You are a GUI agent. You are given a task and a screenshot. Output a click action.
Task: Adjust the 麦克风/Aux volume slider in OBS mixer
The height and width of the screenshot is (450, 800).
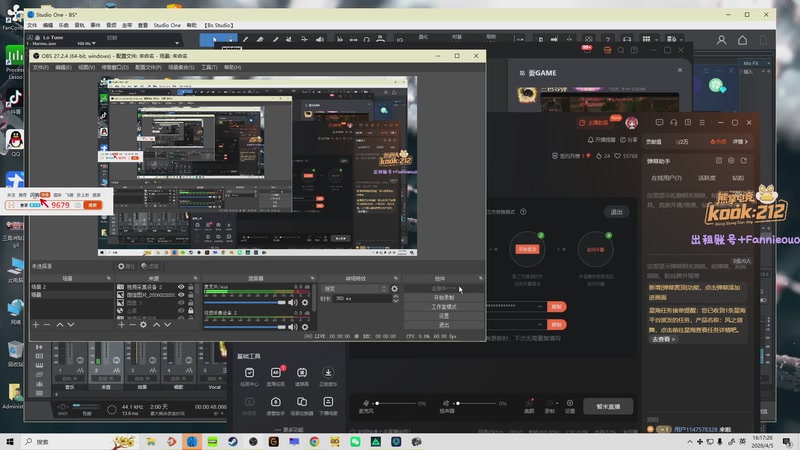(244, 303)
